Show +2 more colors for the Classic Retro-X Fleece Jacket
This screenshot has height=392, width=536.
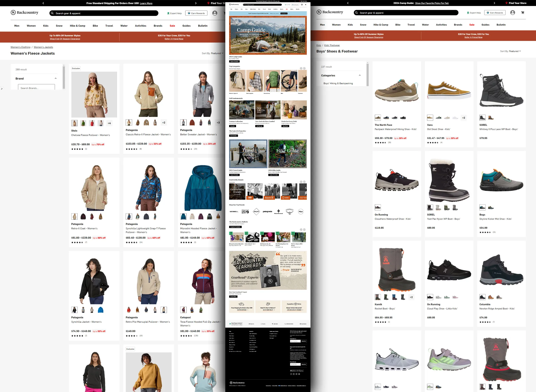pyautogui.click(x=164, y=123)
